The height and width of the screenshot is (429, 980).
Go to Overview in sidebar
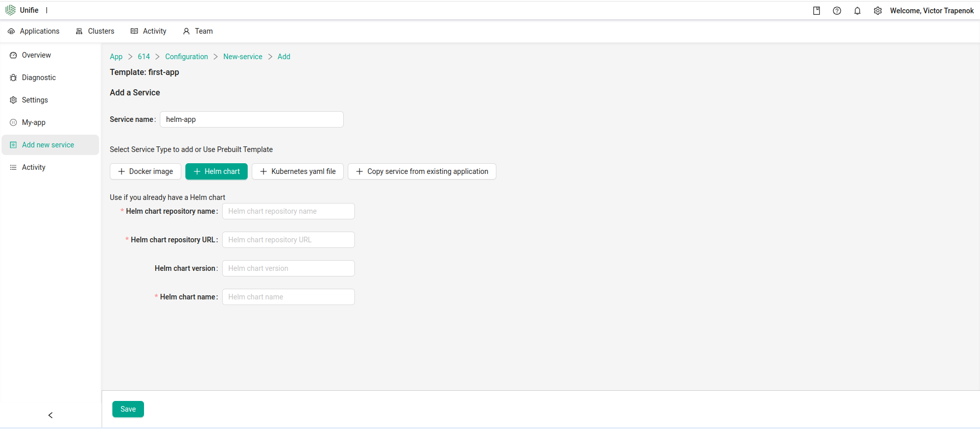point(36,55)
